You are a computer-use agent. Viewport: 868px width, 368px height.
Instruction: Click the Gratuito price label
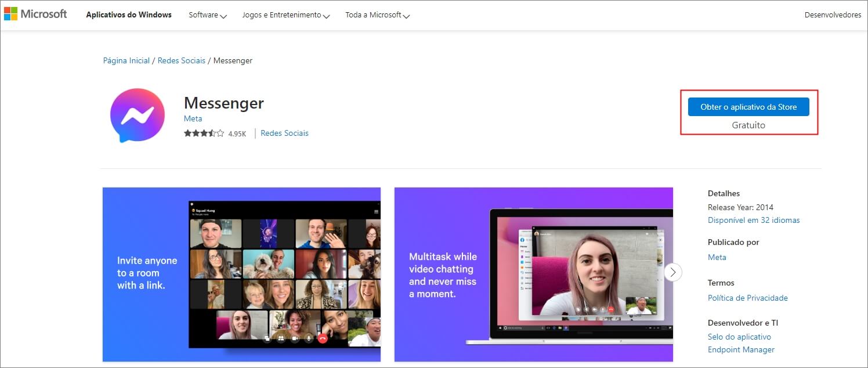point(748,125)
